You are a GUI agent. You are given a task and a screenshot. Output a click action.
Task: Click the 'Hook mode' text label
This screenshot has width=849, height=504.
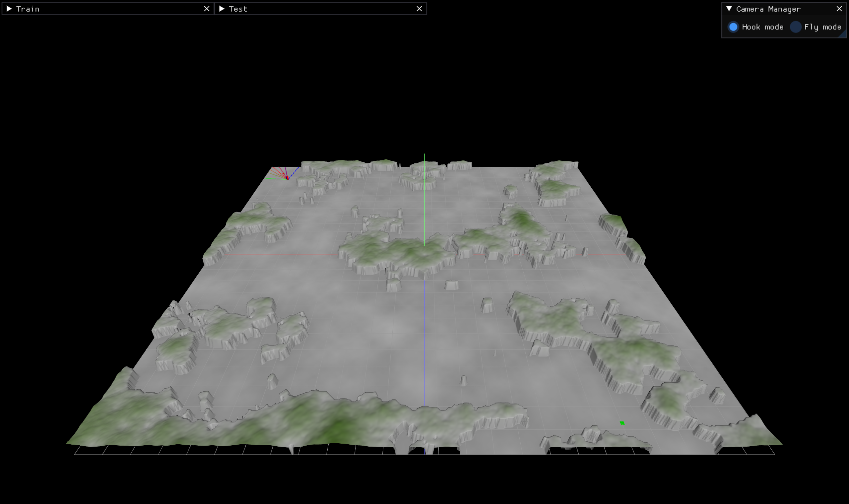point(762,27)
